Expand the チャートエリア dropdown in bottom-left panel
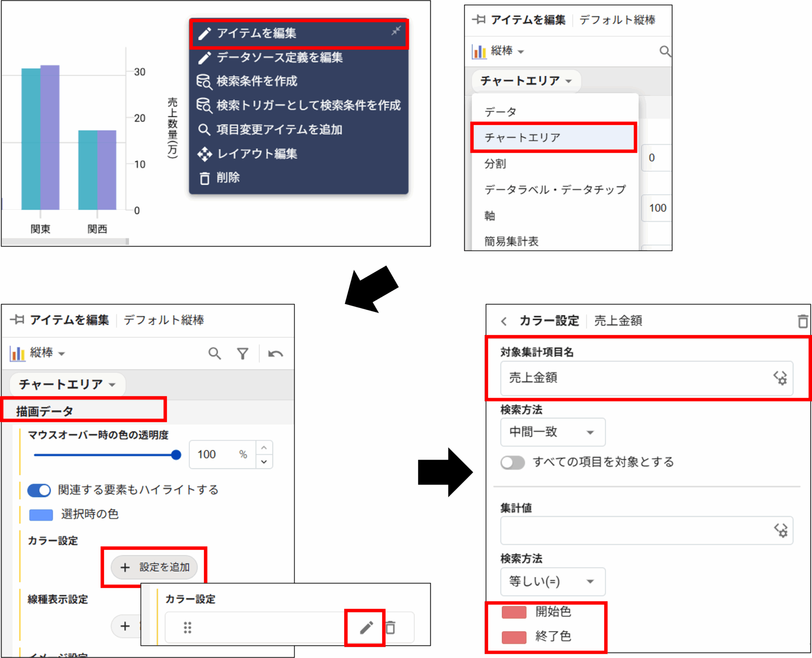Image resolution: width=812 pixels, height=658 pixels. coord(67,385)
